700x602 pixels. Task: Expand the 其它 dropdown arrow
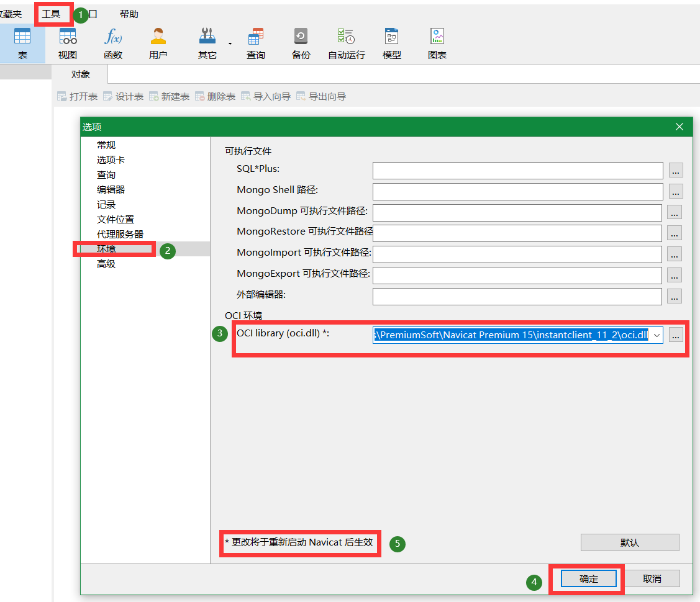(x=230, y=43)
